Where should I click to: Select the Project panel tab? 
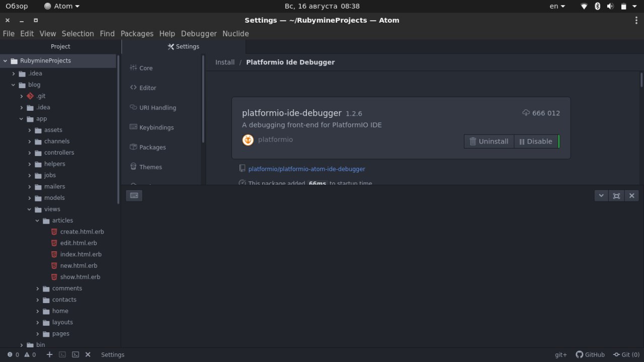60,46
